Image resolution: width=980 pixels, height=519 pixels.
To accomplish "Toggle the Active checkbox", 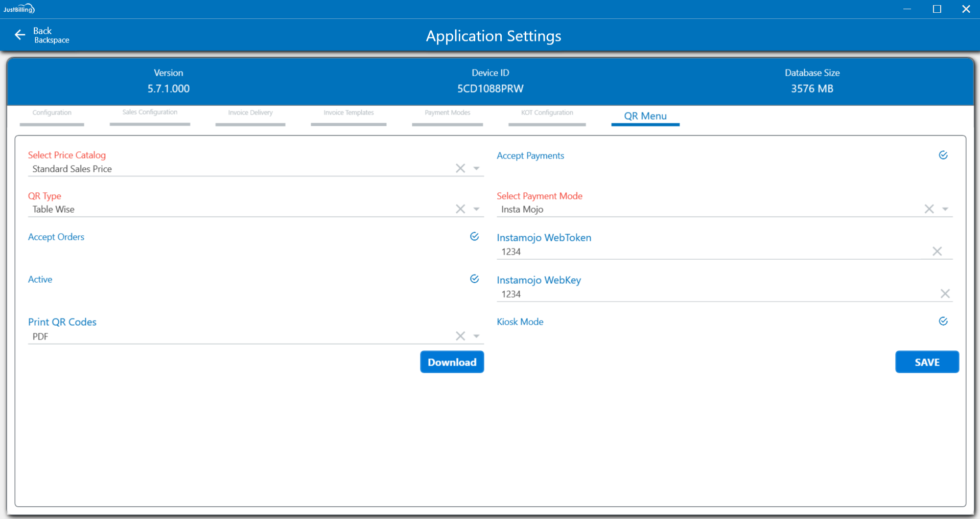I will point(474,279).
